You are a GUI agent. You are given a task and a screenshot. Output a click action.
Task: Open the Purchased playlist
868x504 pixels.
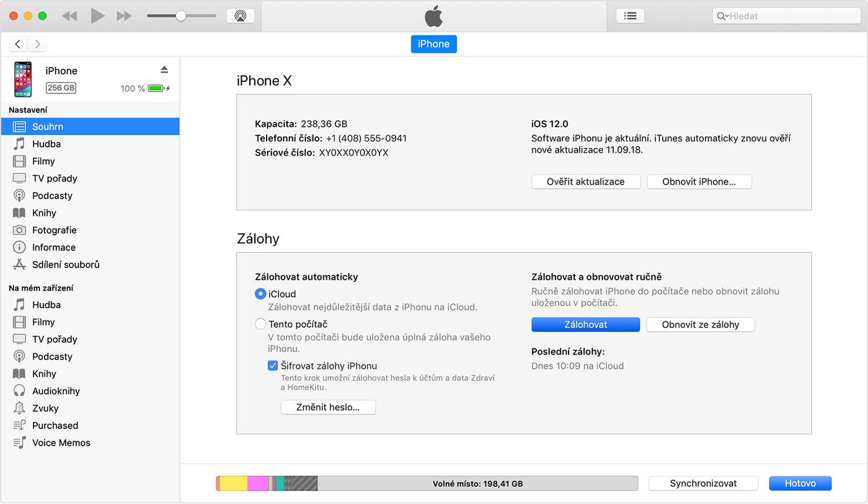90,426
